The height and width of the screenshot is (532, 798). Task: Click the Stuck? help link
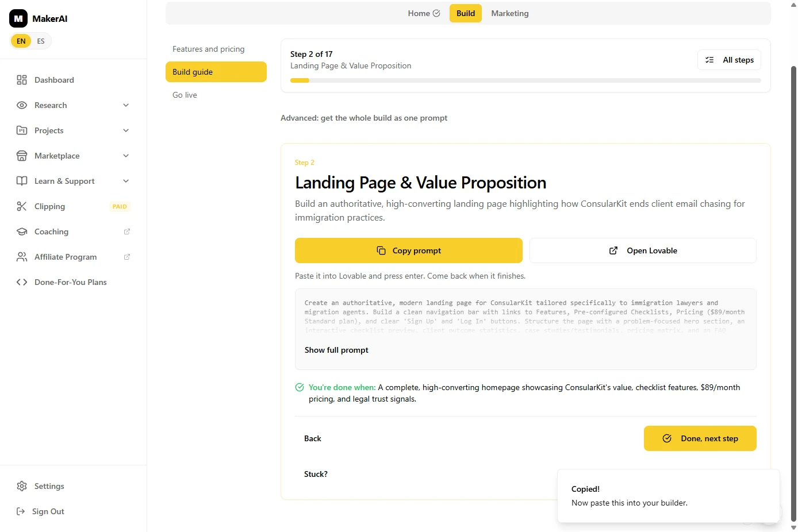point(316,474)
